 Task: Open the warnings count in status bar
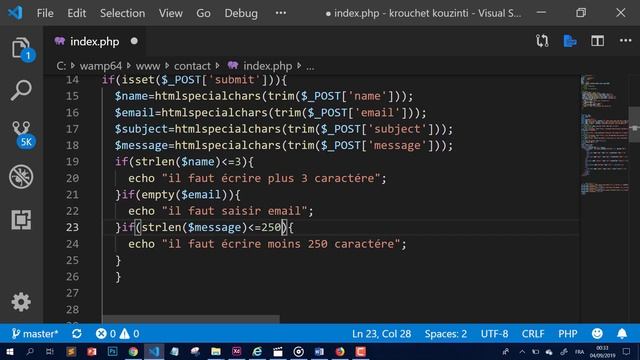(130, 334)
